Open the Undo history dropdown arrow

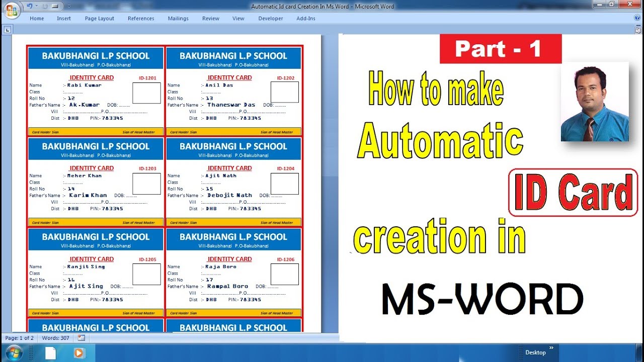click(x=36, y=6)
